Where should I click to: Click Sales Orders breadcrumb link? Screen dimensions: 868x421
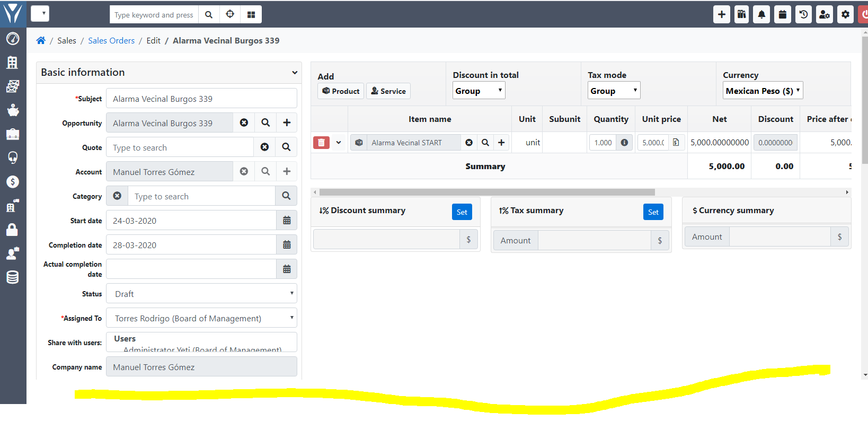(111, 40)
